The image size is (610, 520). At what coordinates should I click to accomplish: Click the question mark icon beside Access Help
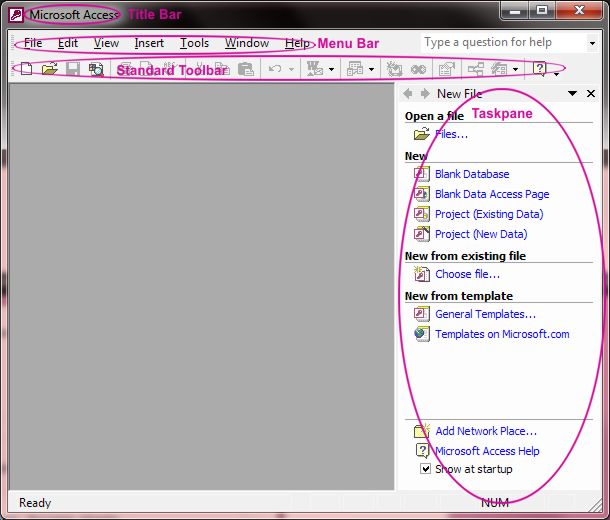pos(422,450)
